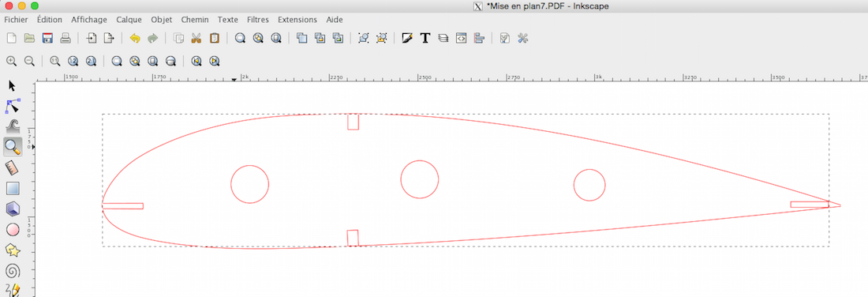Print the document
This screenshot has height=297, width=868.
click(65, 38)
